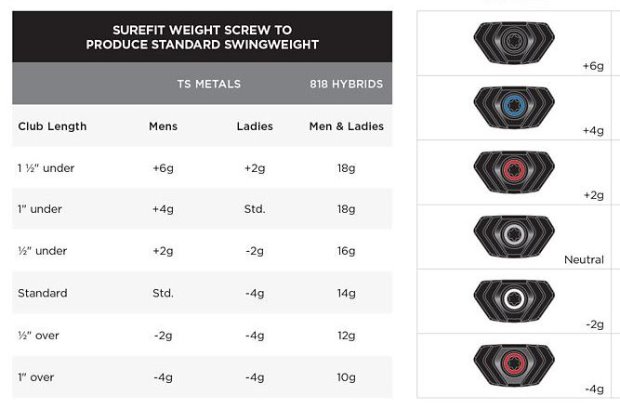Screen dimensions: 620x415
Task: Select the Mens sub-header
Action: point(163,126)
